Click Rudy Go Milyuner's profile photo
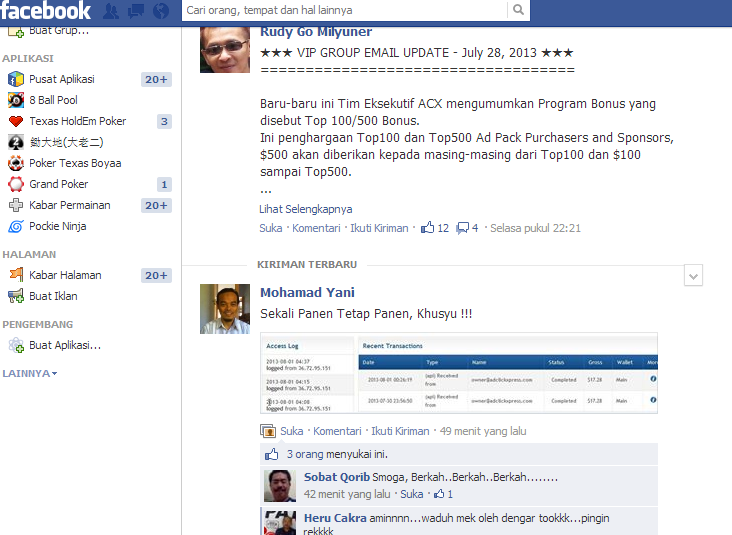 pyautogui.click(x=225, y=50)
